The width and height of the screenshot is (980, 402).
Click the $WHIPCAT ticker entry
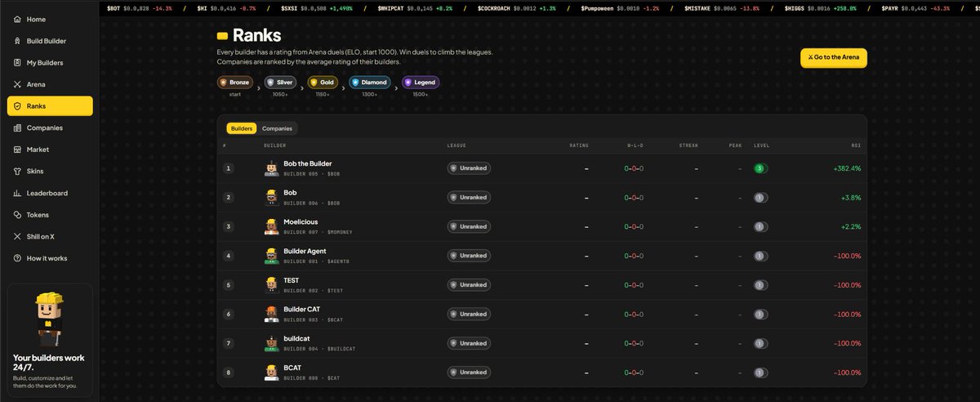[x=415, y=7]
